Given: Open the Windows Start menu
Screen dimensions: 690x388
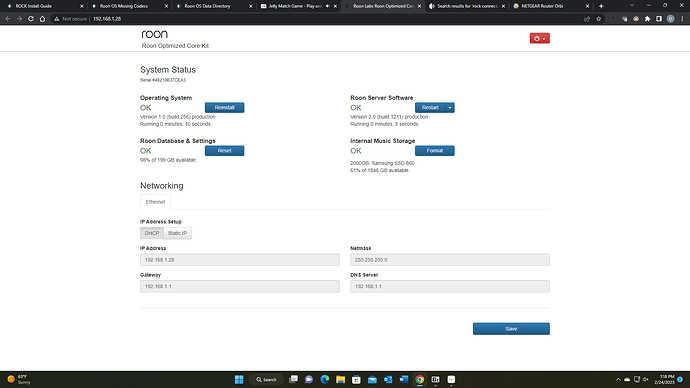Looking at the screenshot, I should pyautogui.click(x=239, y=380).
